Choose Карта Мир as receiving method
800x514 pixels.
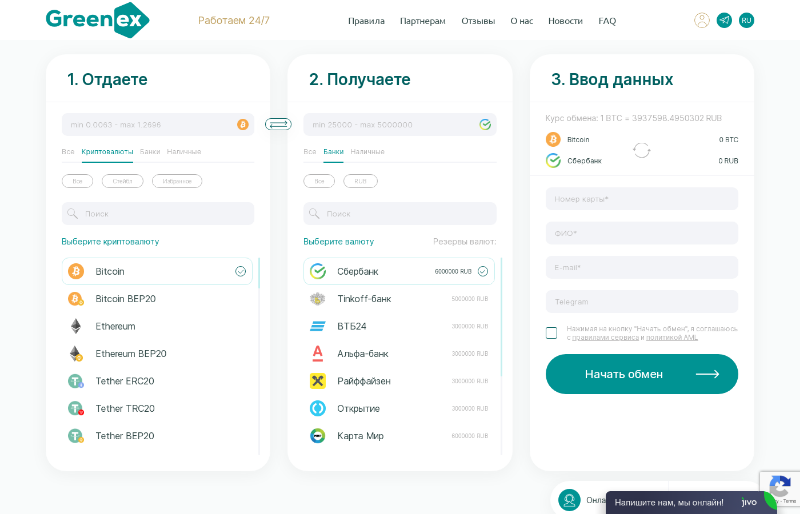(360, 436)
